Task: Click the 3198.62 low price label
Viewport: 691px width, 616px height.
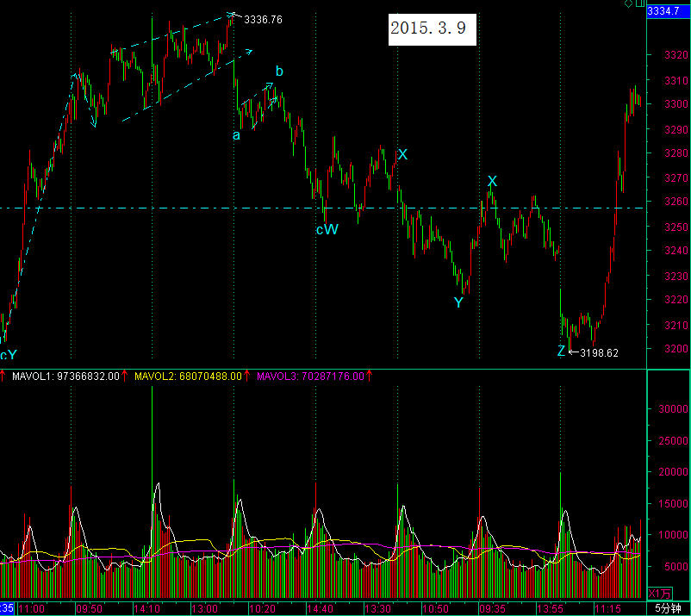Action: tap(600, 352)
